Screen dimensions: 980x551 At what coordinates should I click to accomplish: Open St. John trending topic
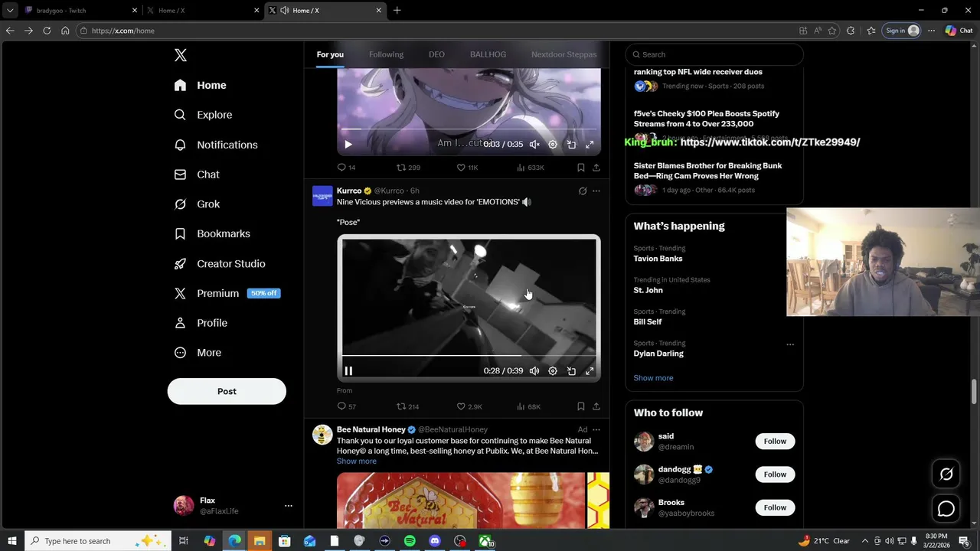click(x=648, y=290)
